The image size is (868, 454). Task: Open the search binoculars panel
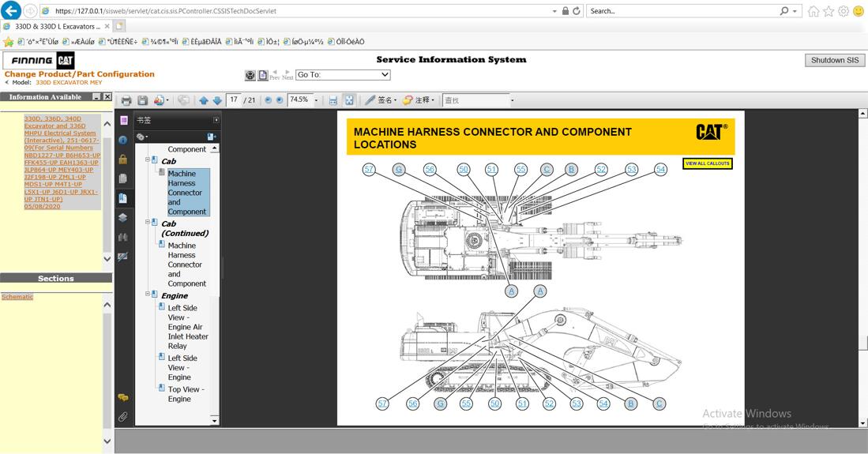click(123, 237)
